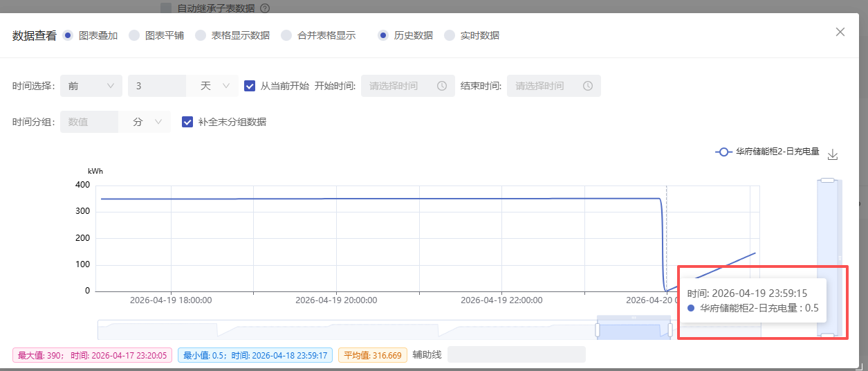Viewport: 868px width, 371px height.
Task: Close the 数据查看 dialog
Action: [840, 32]
